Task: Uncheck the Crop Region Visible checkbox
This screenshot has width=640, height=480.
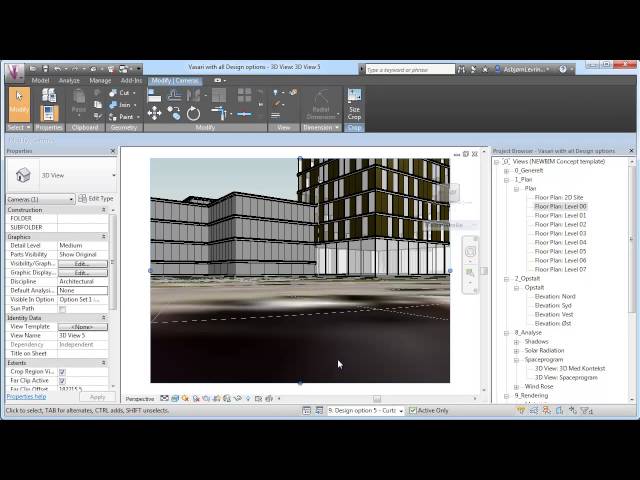Action: click(x=62, y=372)
